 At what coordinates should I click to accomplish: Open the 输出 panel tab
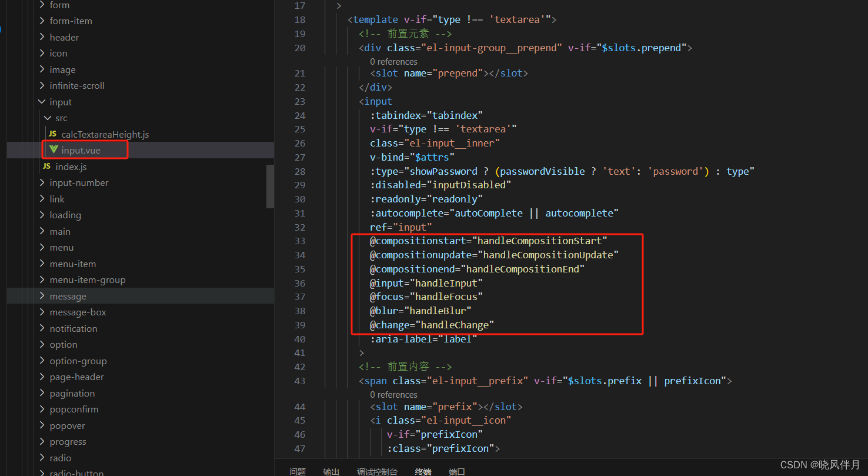point(331,471)
